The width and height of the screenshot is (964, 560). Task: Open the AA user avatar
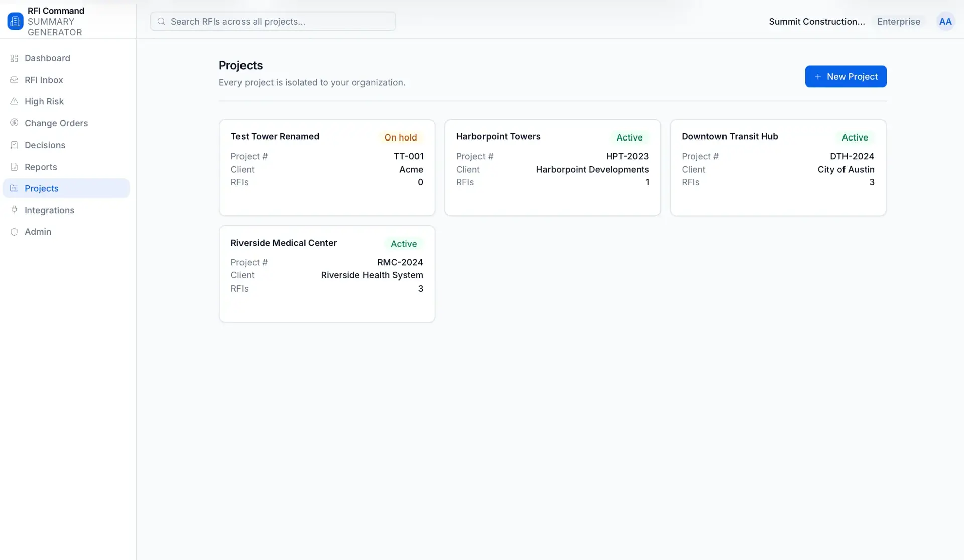pos(945,21)
